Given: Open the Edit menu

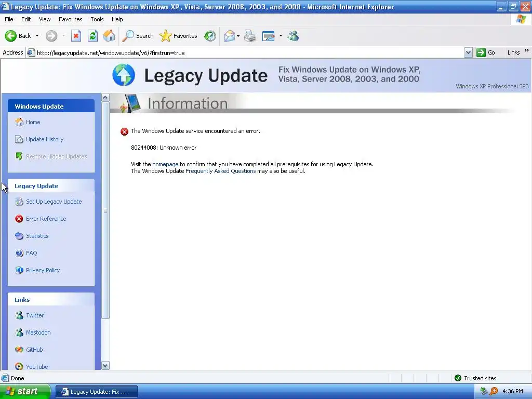Looking at the screenshot, I should 26,19.
